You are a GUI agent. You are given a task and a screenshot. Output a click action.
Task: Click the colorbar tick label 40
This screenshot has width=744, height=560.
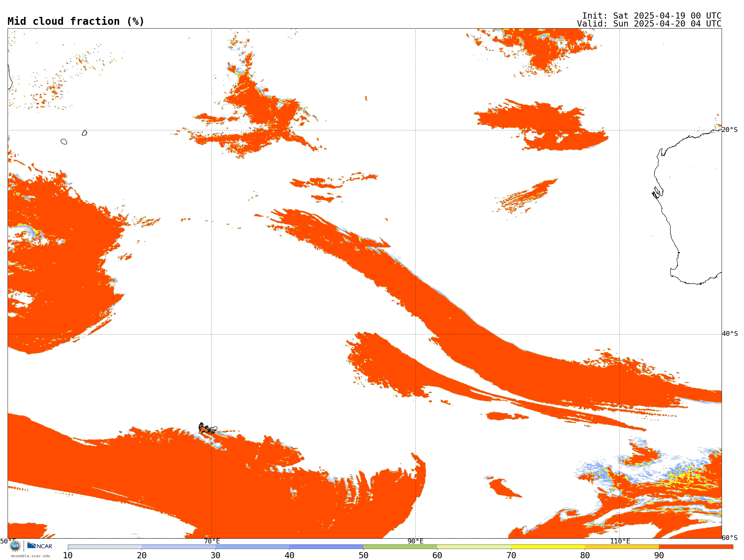(289, 556)
